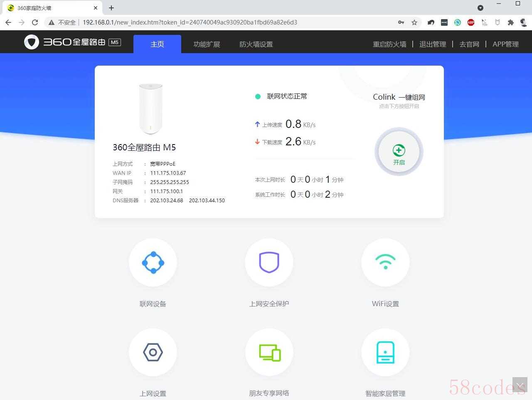Viewport: 532px width, 400px height.
Task: Click the 朋友专享网络 label
Action: tap(269, 393)
